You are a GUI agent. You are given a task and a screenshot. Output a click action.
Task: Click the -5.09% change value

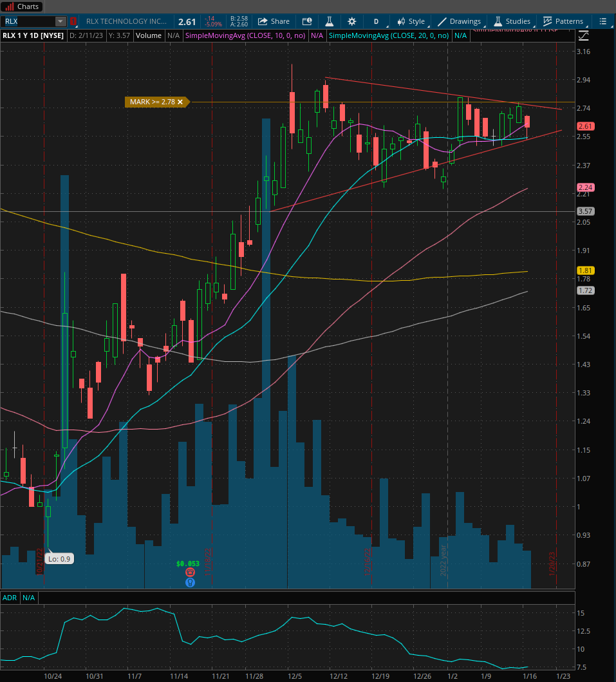tap(214, 24)
